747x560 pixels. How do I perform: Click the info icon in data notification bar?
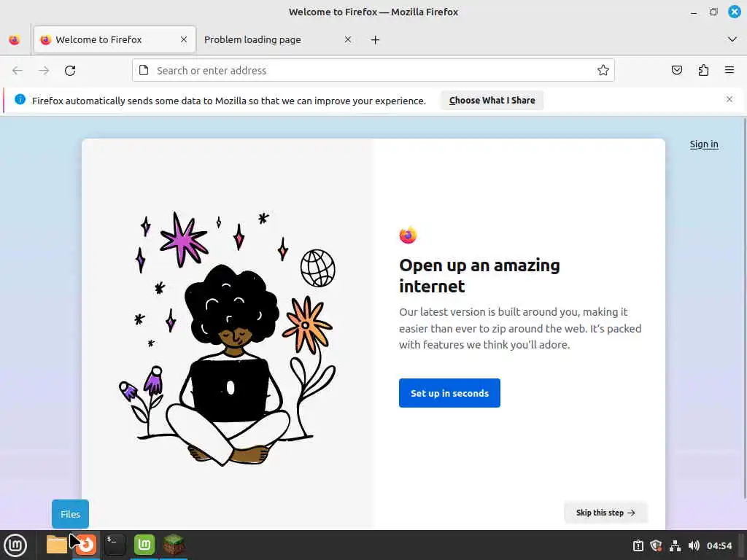(20, 99)
